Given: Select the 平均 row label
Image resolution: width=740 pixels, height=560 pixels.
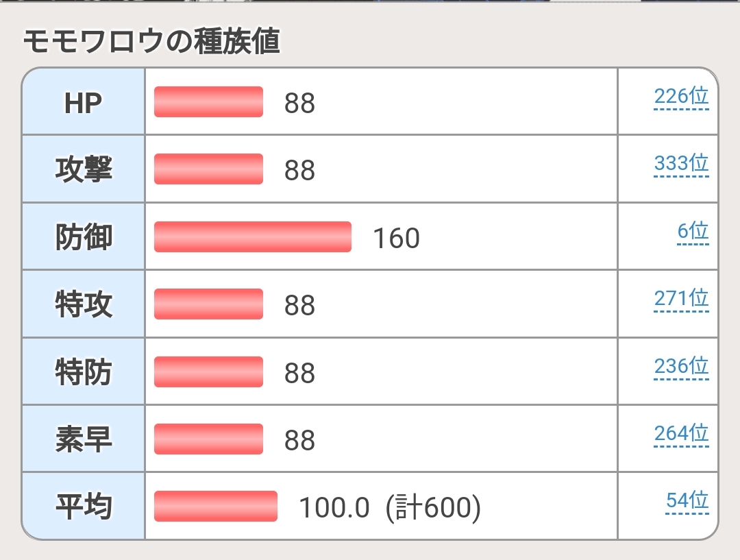Looking at the screenshot, I should click(84, 507).
